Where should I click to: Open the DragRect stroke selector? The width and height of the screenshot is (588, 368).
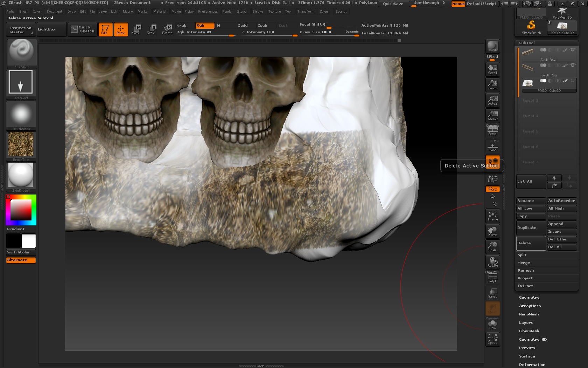click(x=21, y=83)
